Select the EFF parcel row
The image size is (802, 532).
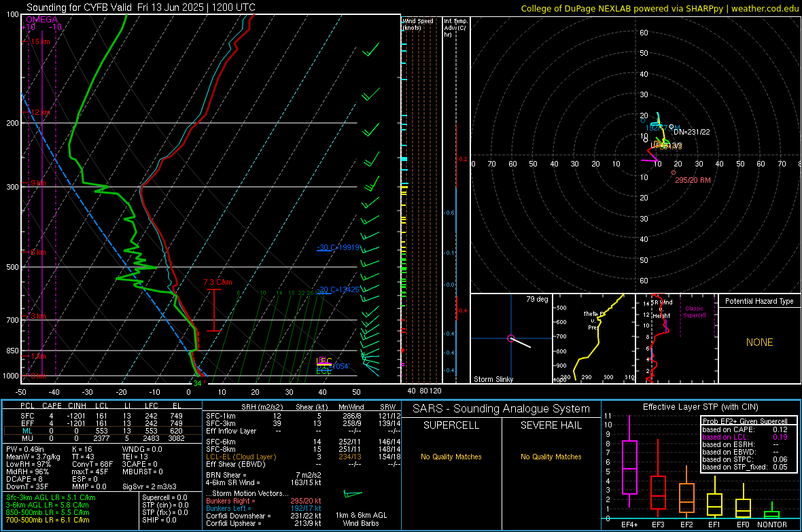[103, 423]
